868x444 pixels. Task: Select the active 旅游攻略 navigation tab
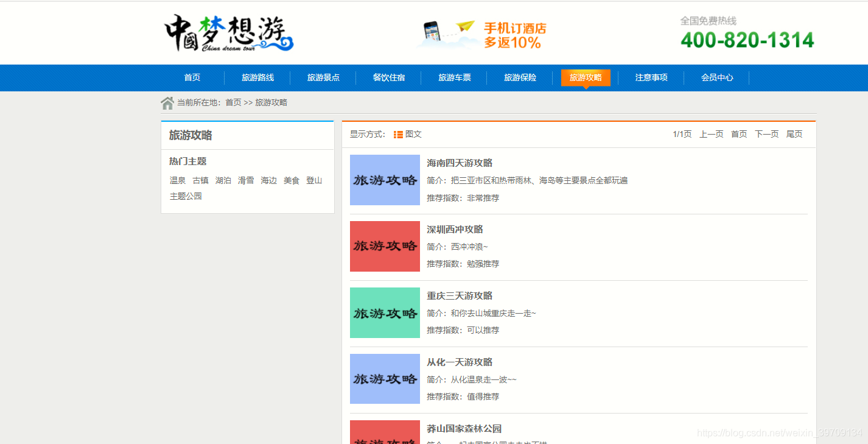[586, 78]
